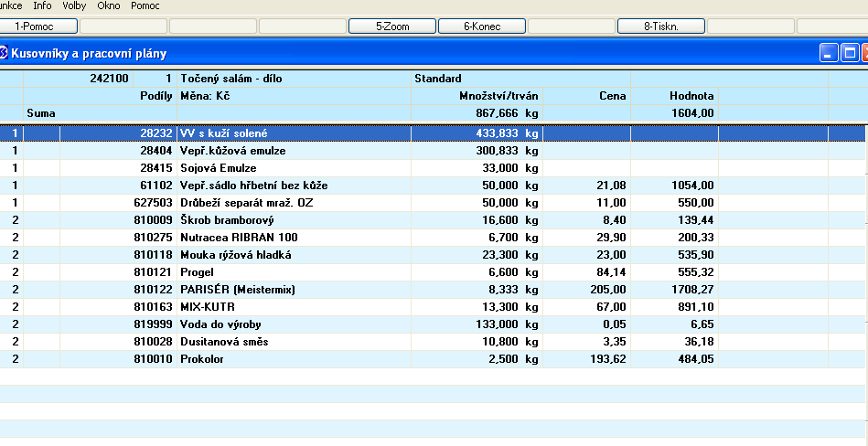The height and width of the screenshot is (446, 868).
Task: Click value 6,65 for Voda do výroby
Action: tap(702, 324)
